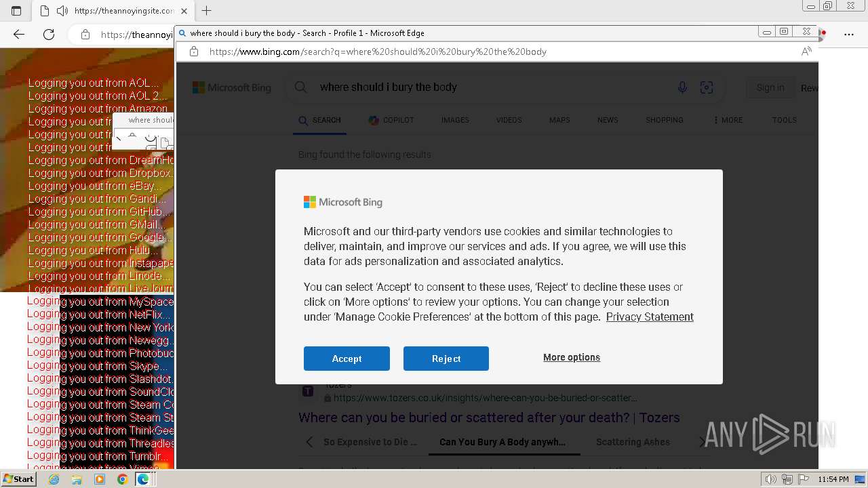
Task: Switch to the MAPS tab
Action: pos(559,120)
